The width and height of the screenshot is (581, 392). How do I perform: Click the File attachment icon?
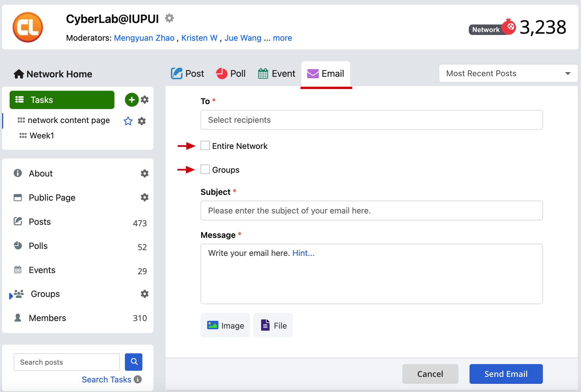click(265, 325)
